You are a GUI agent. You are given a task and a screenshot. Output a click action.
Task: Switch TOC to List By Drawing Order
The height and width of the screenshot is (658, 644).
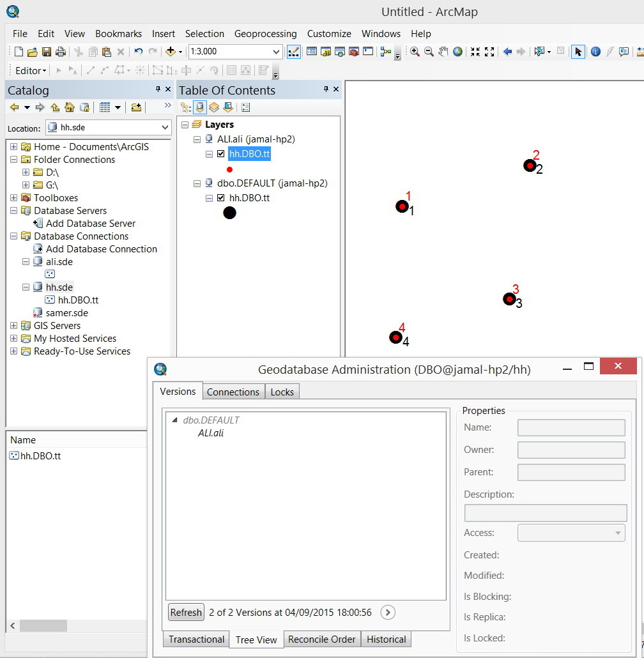(185, 107)
